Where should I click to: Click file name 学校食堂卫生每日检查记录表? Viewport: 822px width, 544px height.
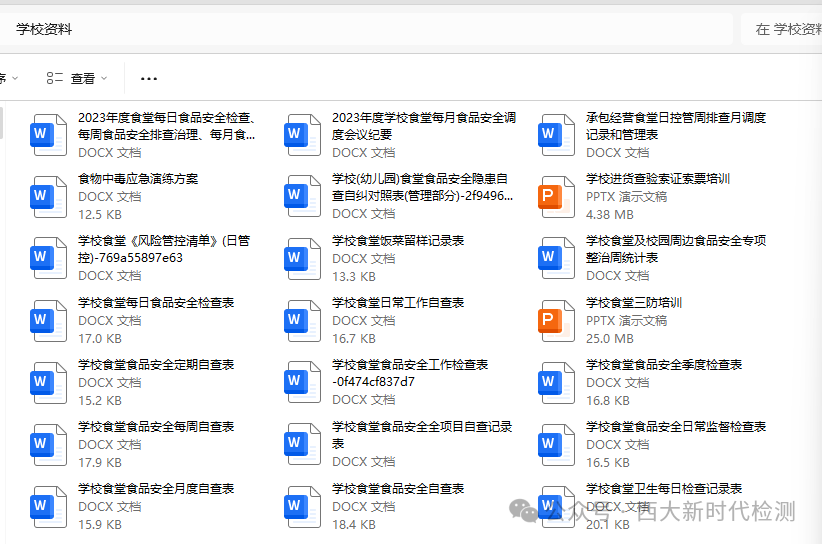664,488
